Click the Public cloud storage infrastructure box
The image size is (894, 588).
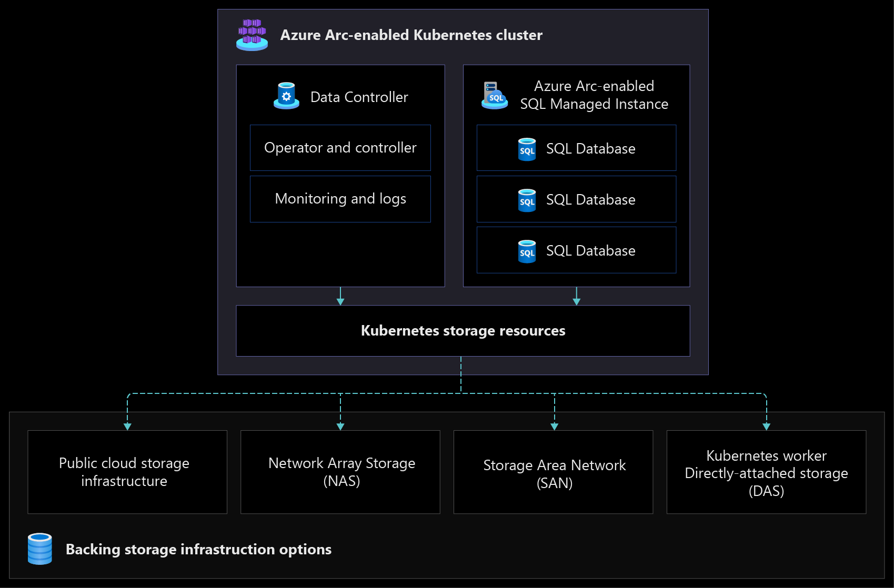(127, 472)
